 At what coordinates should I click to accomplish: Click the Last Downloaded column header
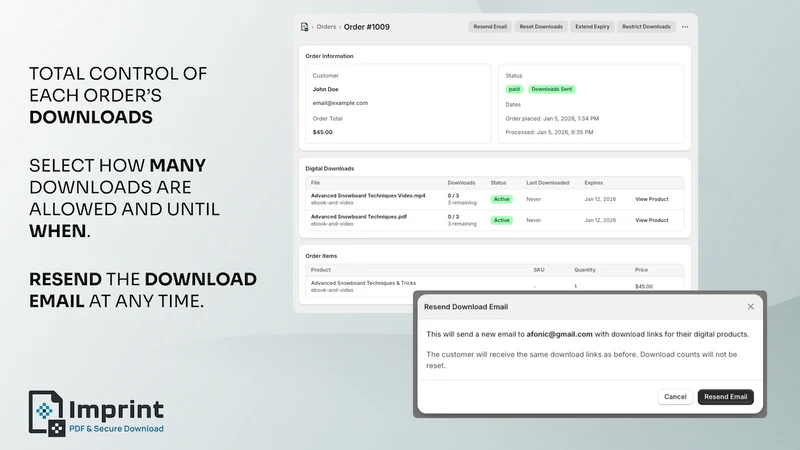point(547,183)
